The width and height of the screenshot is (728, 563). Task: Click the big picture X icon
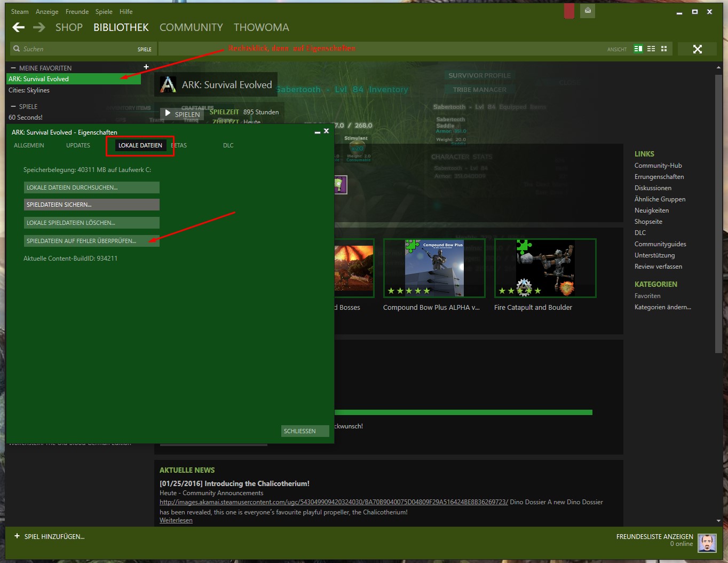(698, 49)
